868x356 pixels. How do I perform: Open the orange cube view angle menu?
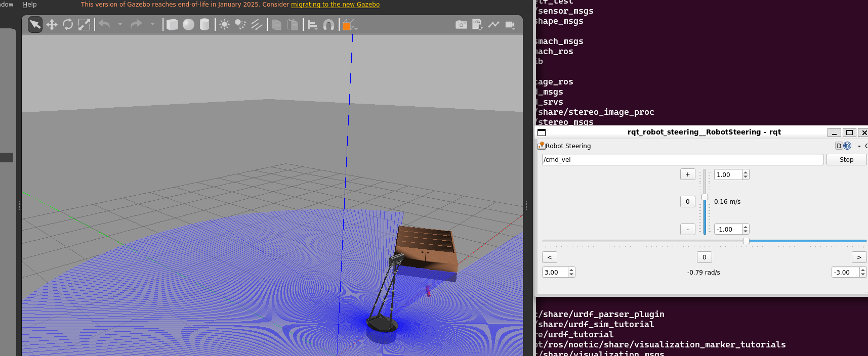pos(349,24)
